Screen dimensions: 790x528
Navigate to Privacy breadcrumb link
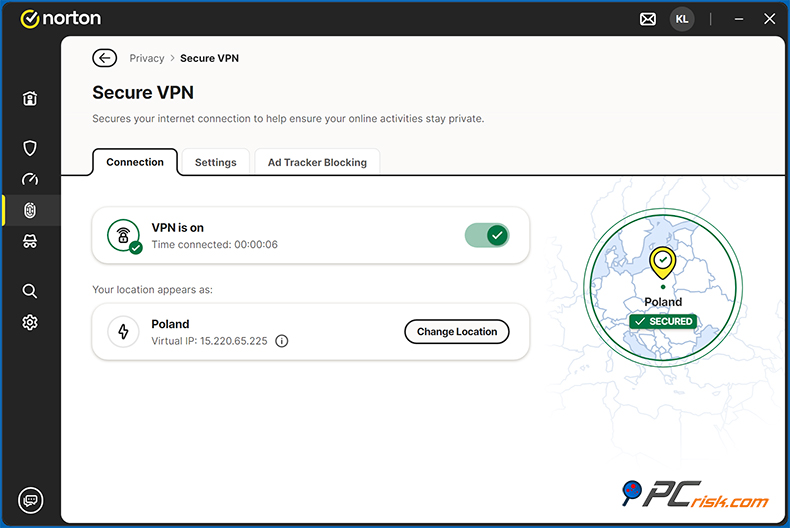click(x=147, y=58)
